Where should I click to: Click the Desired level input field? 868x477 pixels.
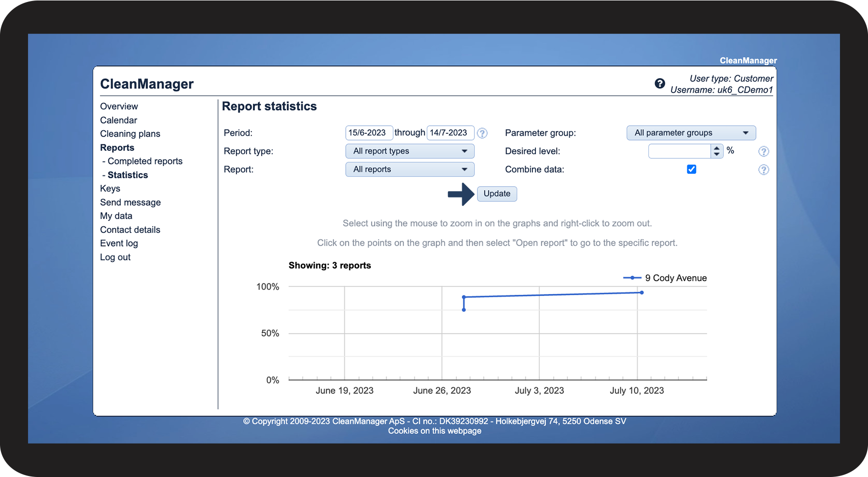click(x=679, y=151)
